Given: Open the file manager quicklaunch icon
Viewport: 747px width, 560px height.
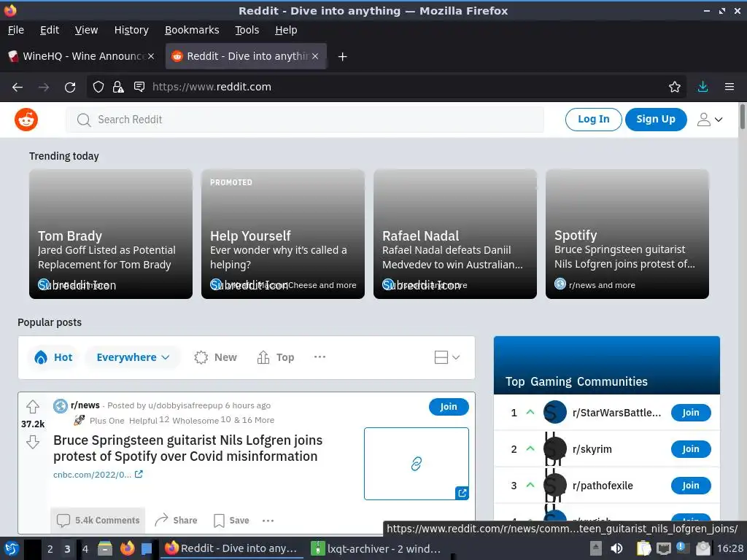Looking at the screenshot, I should click(x=105, y=548).
